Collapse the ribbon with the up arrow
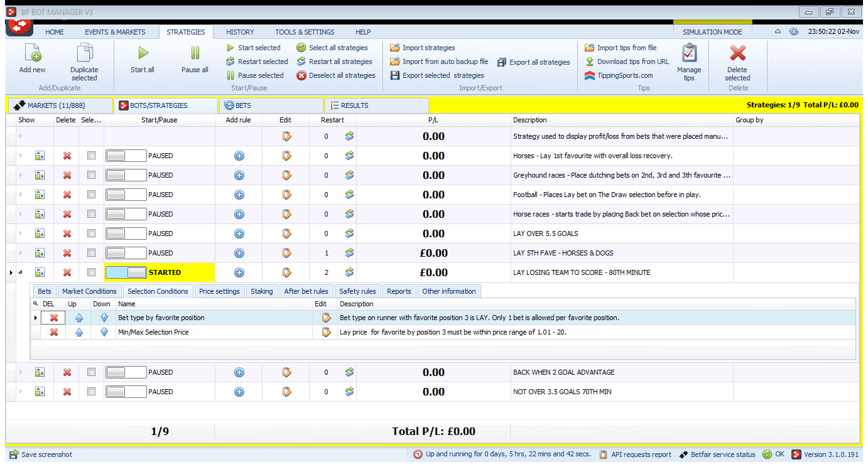The height and width of the screenshot is (467, 868). click(x=778, y=32)
